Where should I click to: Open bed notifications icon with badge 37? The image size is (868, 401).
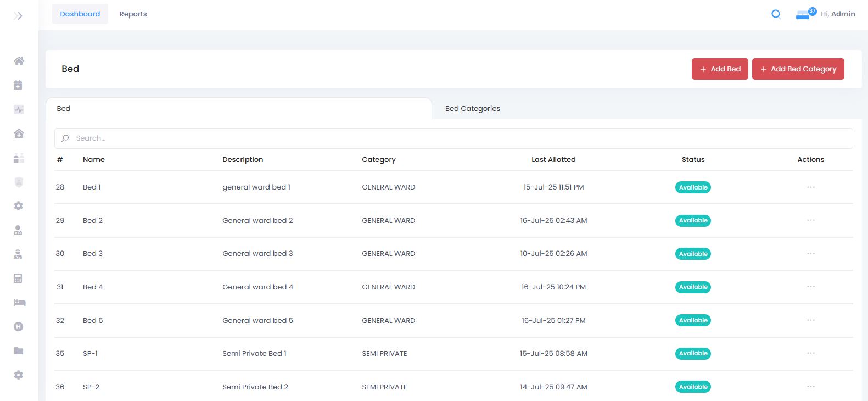click(x=805, y=14)
